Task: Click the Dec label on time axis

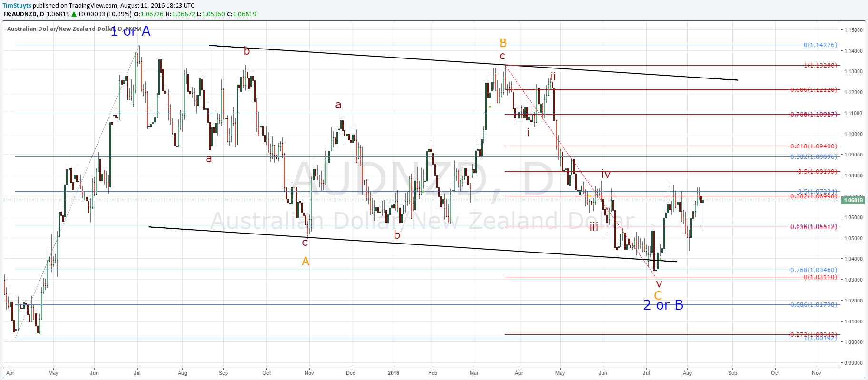Action: pyautogui.click(x=351, y=373)
